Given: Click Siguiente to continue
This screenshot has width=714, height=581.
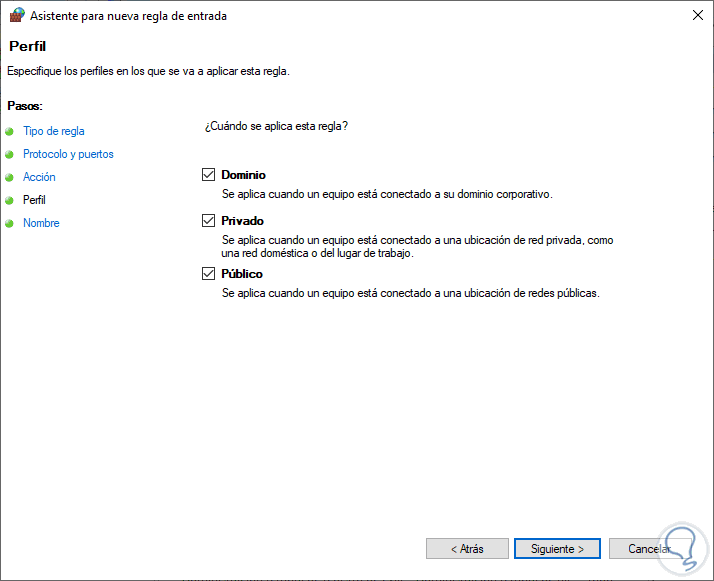Looking at the screenshot, I should [556, 549].
